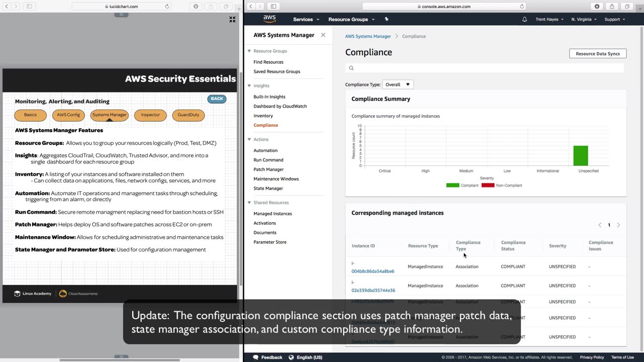Collapse the Shared Resources sidebar section

point(249,203)
